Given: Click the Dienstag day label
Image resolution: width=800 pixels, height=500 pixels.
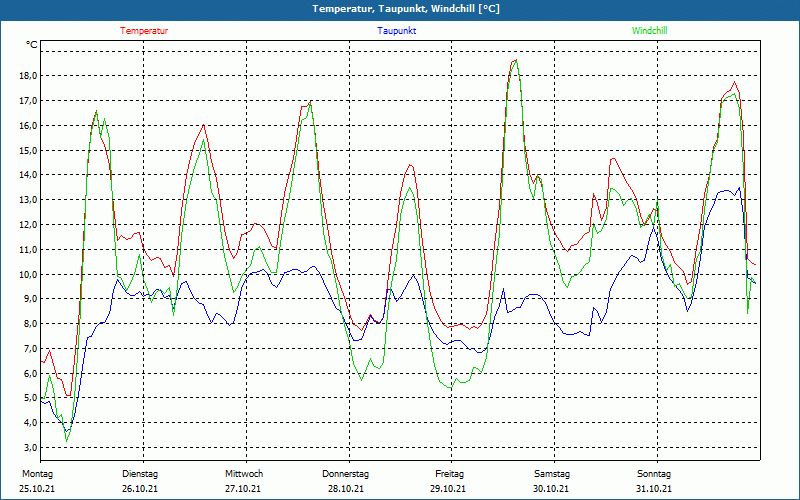Looking at the screenshot, I should (x=140, y=474).
